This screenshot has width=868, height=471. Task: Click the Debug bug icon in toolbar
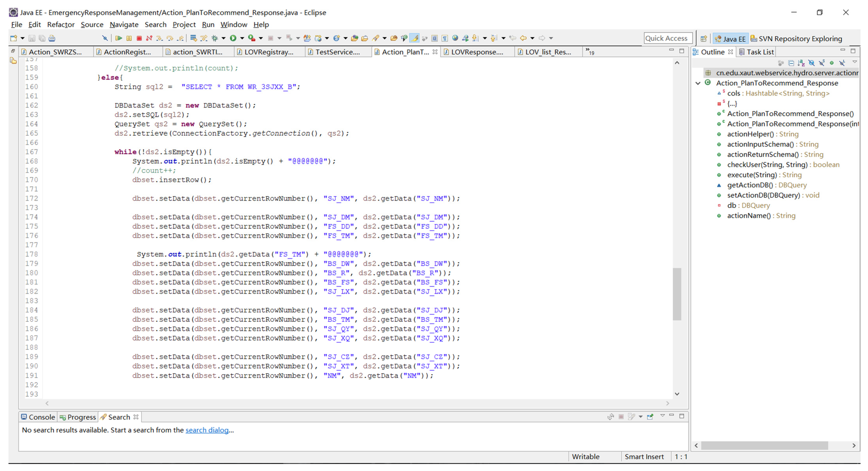tap(215, 38)
